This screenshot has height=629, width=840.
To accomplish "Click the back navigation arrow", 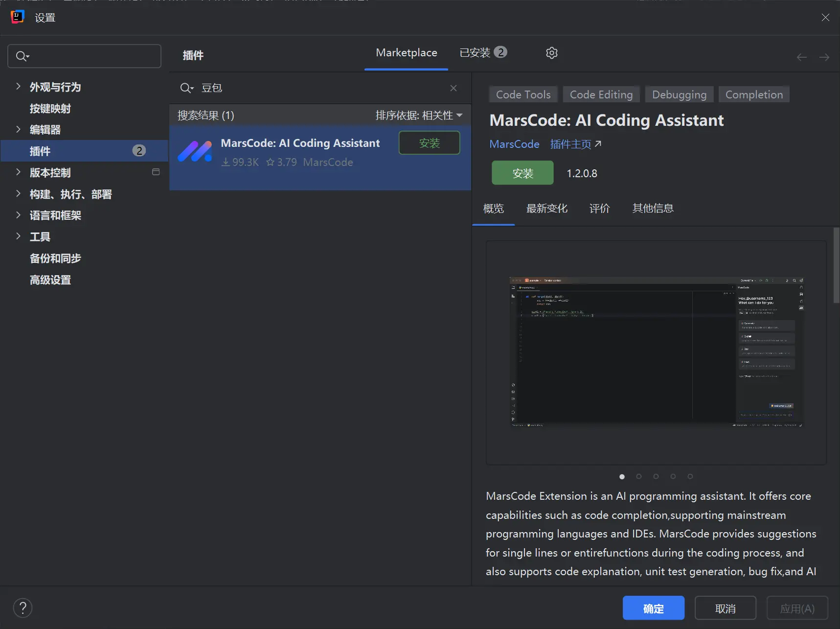I will click(x=802, y=57).
